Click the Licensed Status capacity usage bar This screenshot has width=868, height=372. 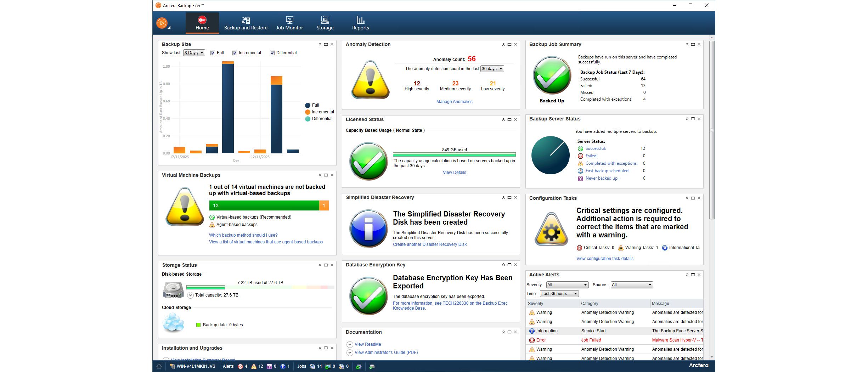click(x=454, y=155)
